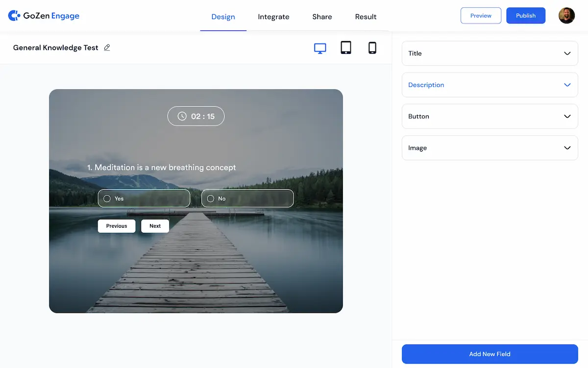Expand the Image field section
The height and width of the screenshot is (368, 588).
pyautogui.click(x=490, y=148)
